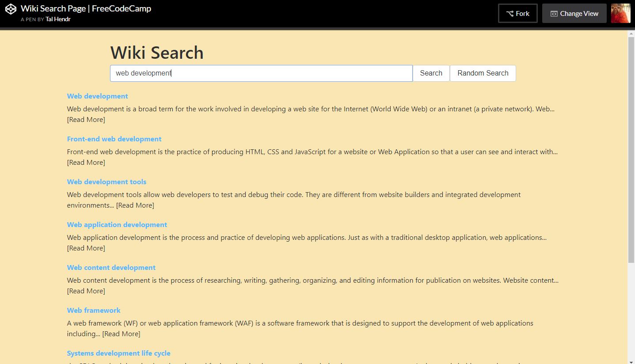Click Read More under Web development
The width and height of the screenshot is (635, 364).
pyautogui.click(x=86, y=120)
